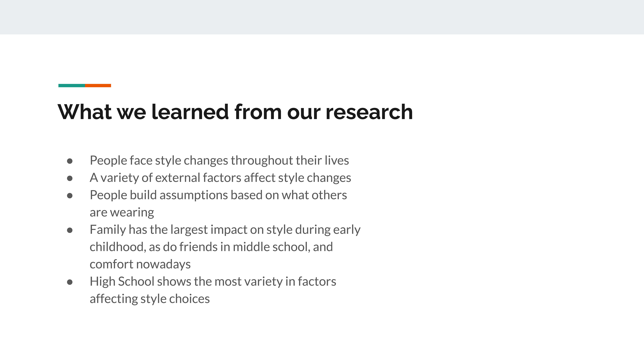Image resolution: width=644 pixels, height=362 pixels.
Task: Click the bullet dot before 'Family has the'
Action: point(70,230)
